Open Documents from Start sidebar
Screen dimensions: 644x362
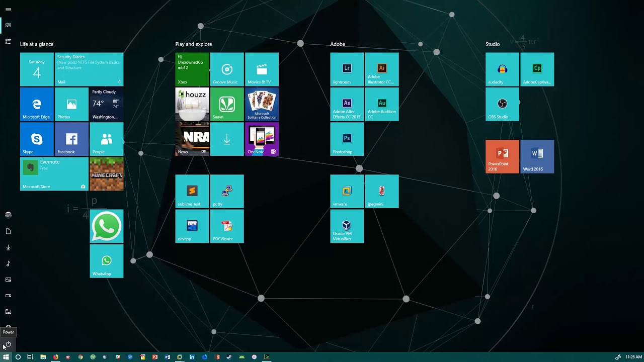[x=8, y=231]
